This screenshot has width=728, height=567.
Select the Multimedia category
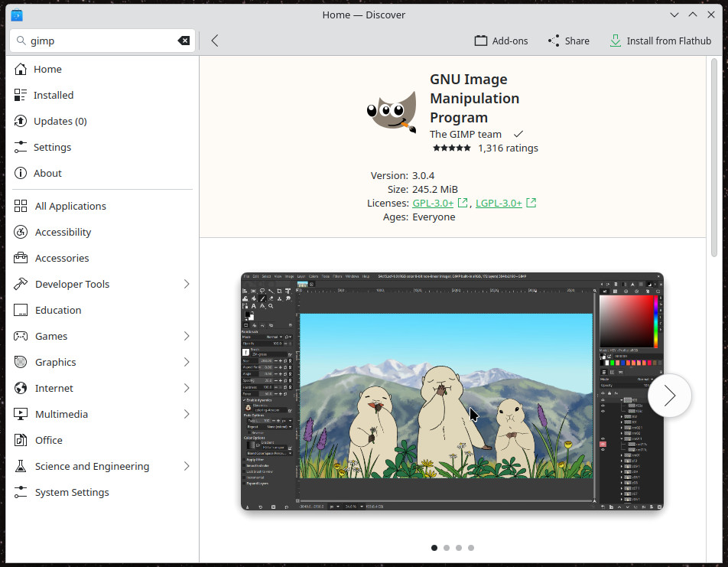click(102, 414)
